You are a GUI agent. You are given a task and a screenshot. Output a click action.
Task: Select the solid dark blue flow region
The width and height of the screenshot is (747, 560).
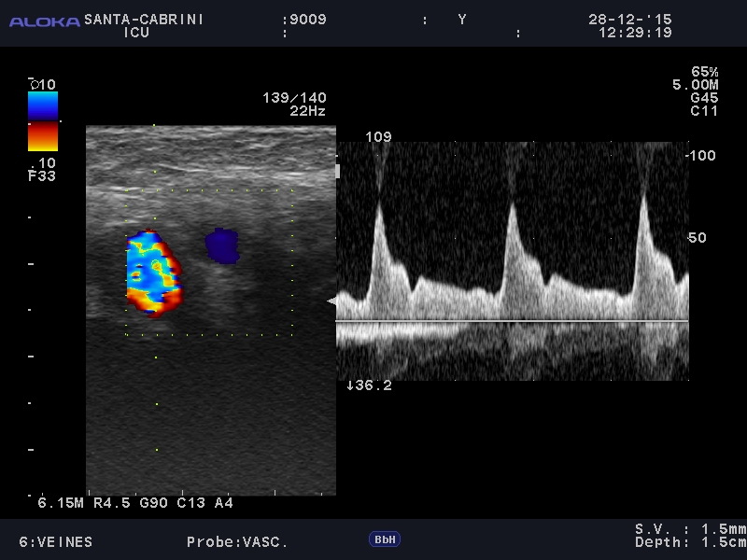[x=222, y=245]
